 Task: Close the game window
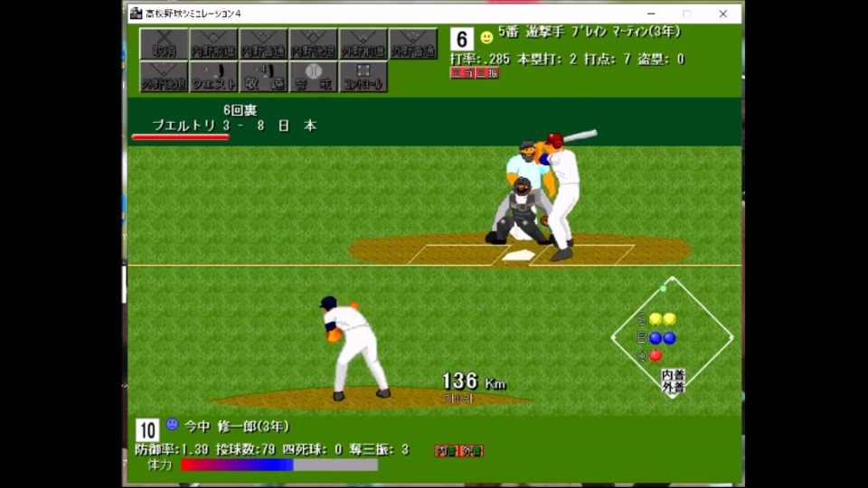point(723,14)
